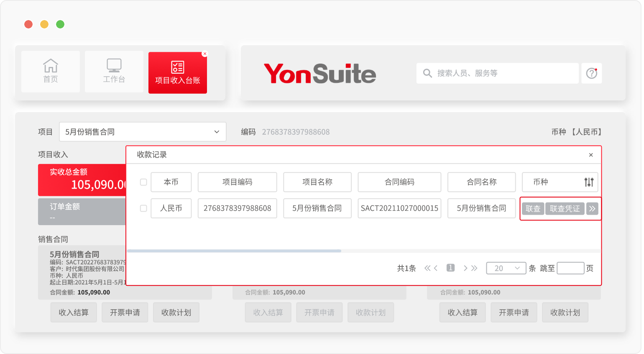
Task: Go to 首页 home tab
Action: 51,72
